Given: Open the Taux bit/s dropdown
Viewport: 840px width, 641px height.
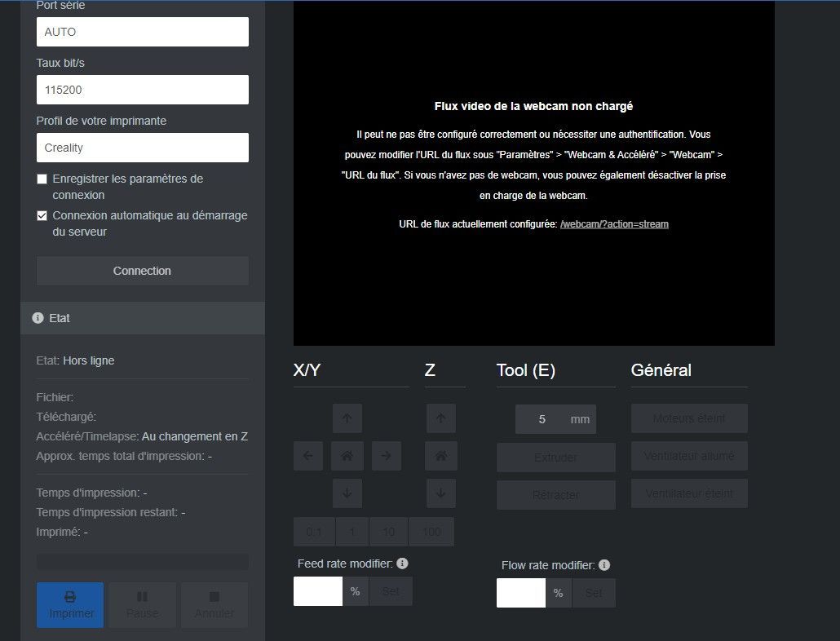Looking at the screenshot, I should pyautogui.click(x=143, y=90).
